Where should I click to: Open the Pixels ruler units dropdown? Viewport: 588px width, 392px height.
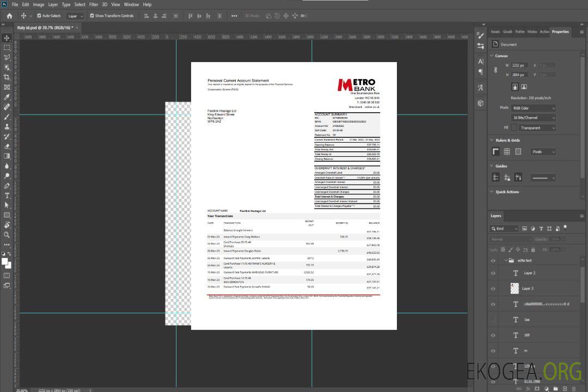pos(543,151)
